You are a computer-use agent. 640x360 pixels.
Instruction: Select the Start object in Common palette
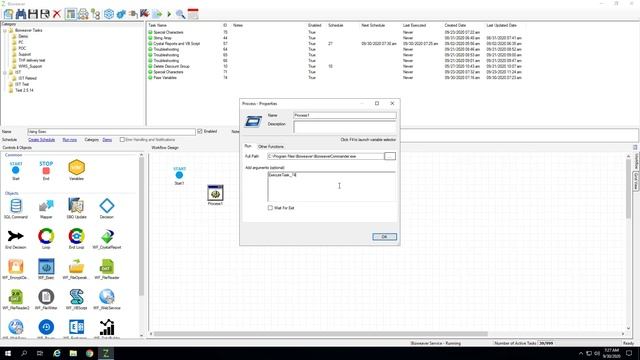[x=16, y=170]
